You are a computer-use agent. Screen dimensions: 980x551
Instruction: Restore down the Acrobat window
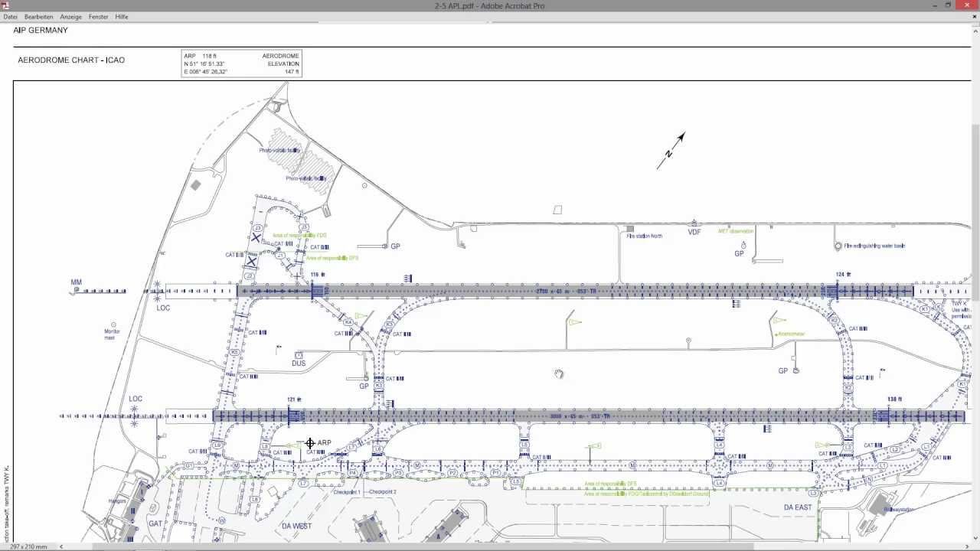[x=947, y=5]
